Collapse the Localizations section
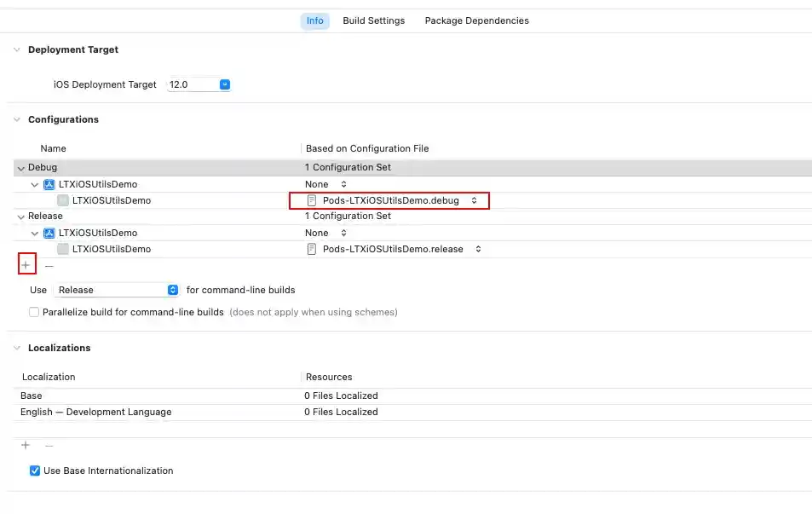The width and height of the screenshot is (812, 514). 17,348
